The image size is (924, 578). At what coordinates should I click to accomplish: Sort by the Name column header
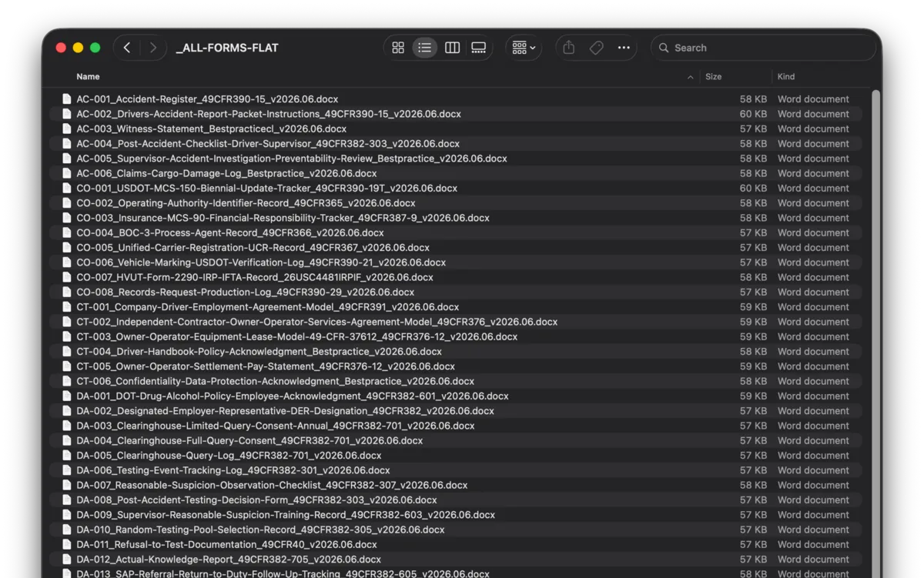tap(88, 77)
